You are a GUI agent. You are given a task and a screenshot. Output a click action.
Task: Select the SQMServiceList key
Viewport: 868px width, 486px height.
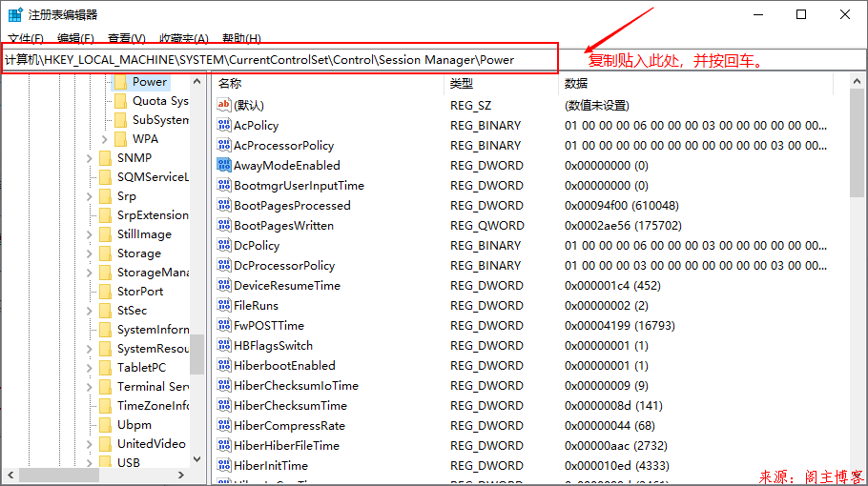(153, 177)
